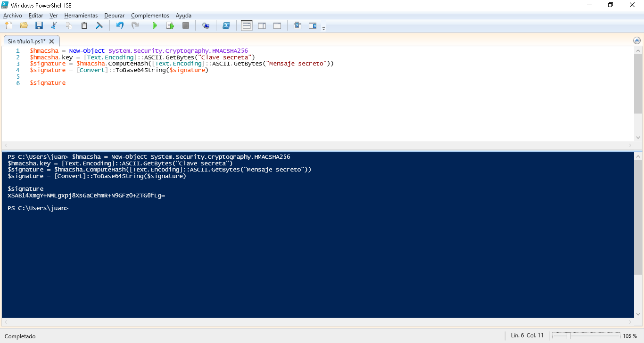Click "Mensaje secreto" string in script editor
The width and height of the screenshot is (644, 343).
(296, 64)
